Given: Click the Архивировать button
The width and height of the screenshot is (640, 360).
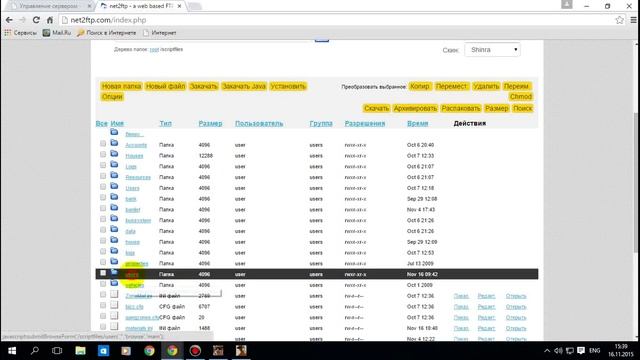Looking at the screenshot, I should [415, 108].
